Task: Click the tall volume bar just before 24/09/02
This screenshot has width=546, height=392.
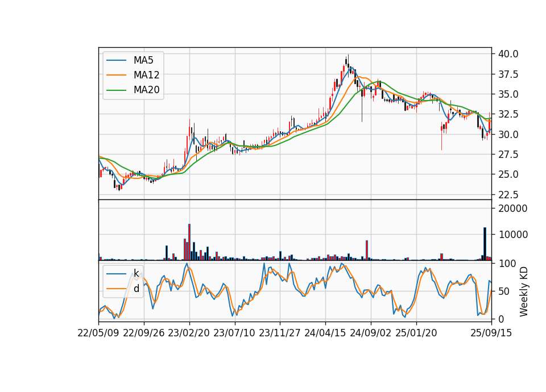Action: (x=367, y=251)
